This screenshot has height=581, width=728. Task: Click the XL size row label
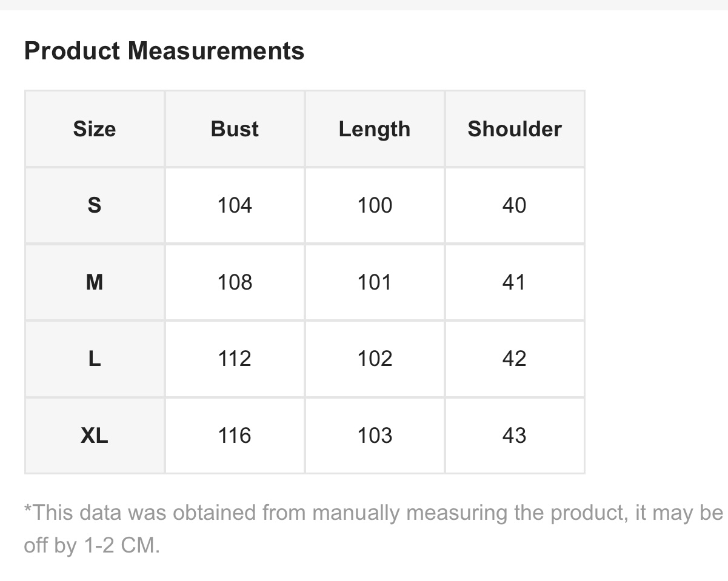[x=95, y=435]
